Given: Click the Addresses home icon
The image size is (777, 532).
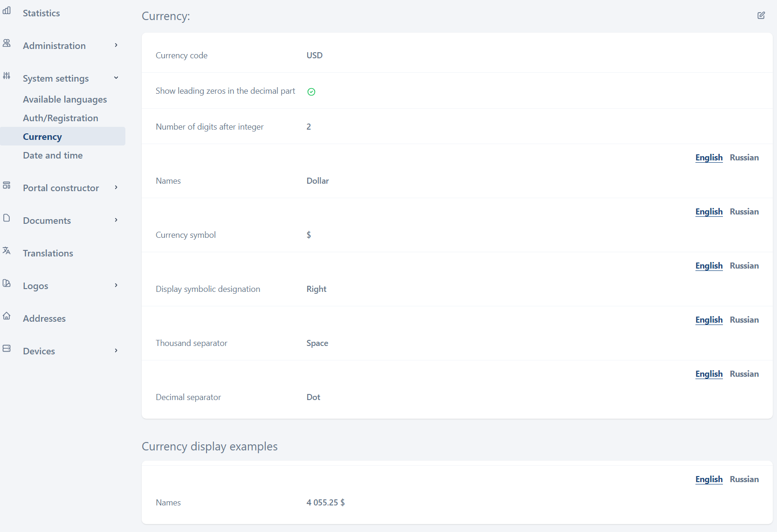Looking at the screenshot, I should pyautogui.click(x=7, y=316).
